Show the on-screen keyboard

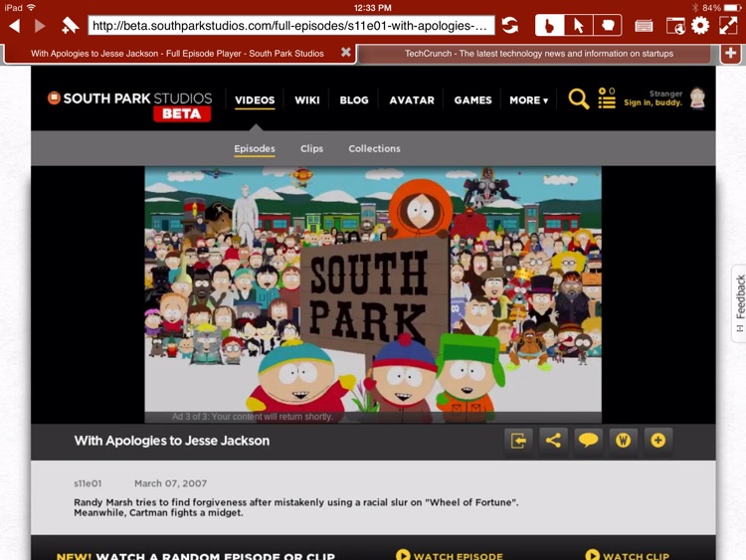644,26
